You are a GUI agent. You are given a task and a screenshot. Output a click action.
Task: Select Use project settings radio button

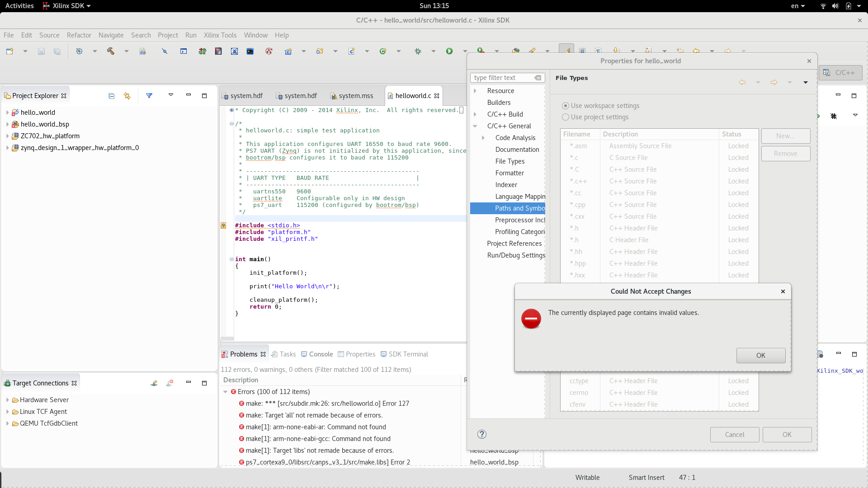565,117
